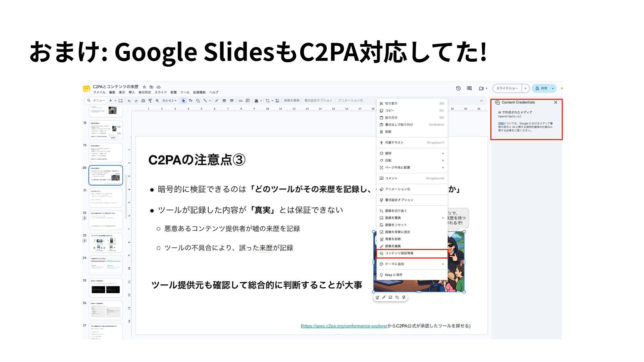644x362 pixels.
Task: Click the crop image icon in toolbar
Action: [x=267, y=101]
